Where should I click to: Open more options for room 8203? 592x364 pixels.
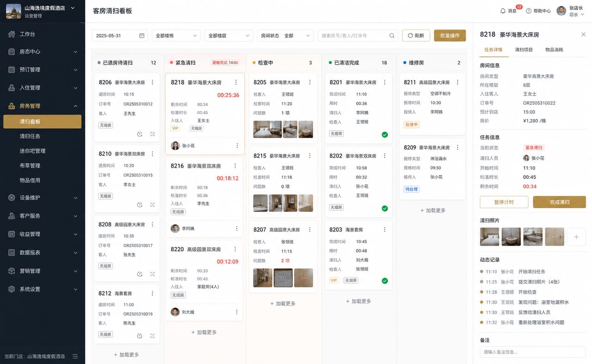[x=385, y=230]
